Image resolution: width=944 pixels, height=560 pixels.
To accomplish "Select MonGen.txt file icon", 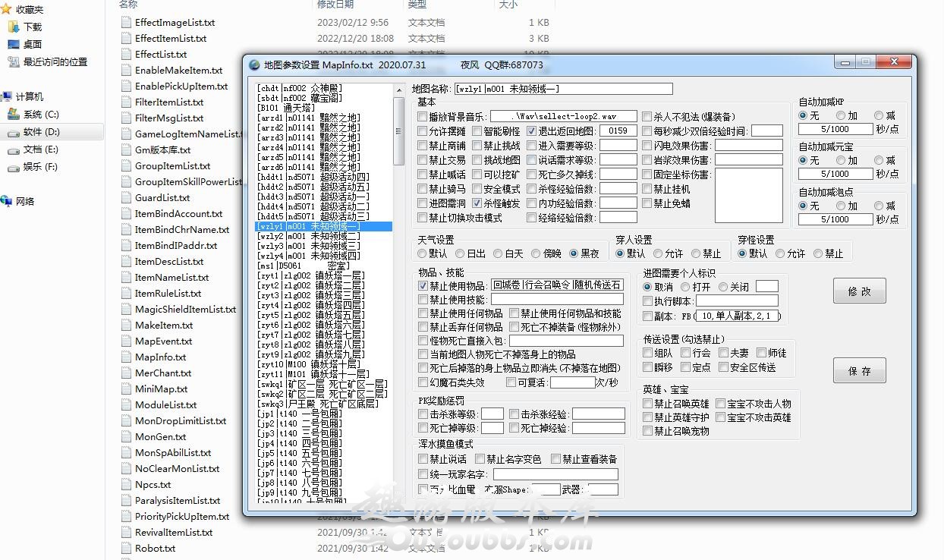I will point(126,436).
